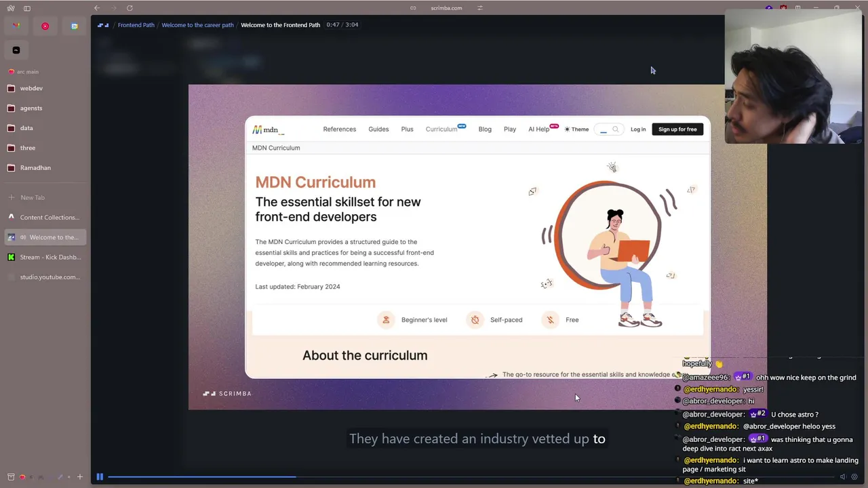Viewport: 868px width, 488px height.
Task: Open Blog on MDN nav
Action: [x=485, y=129]
